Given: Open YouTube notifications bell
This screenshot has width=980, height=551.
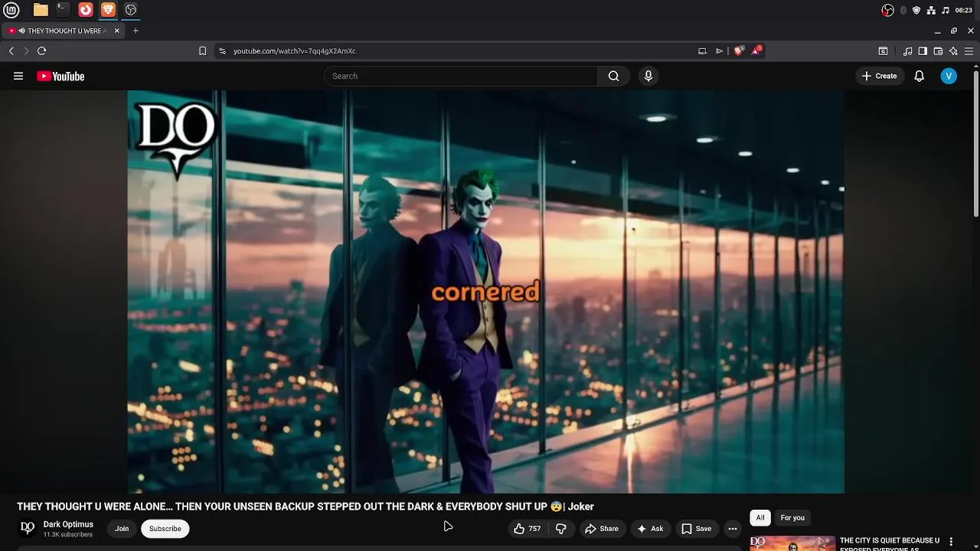Looking at the screenshot, I should click(919, 76).
